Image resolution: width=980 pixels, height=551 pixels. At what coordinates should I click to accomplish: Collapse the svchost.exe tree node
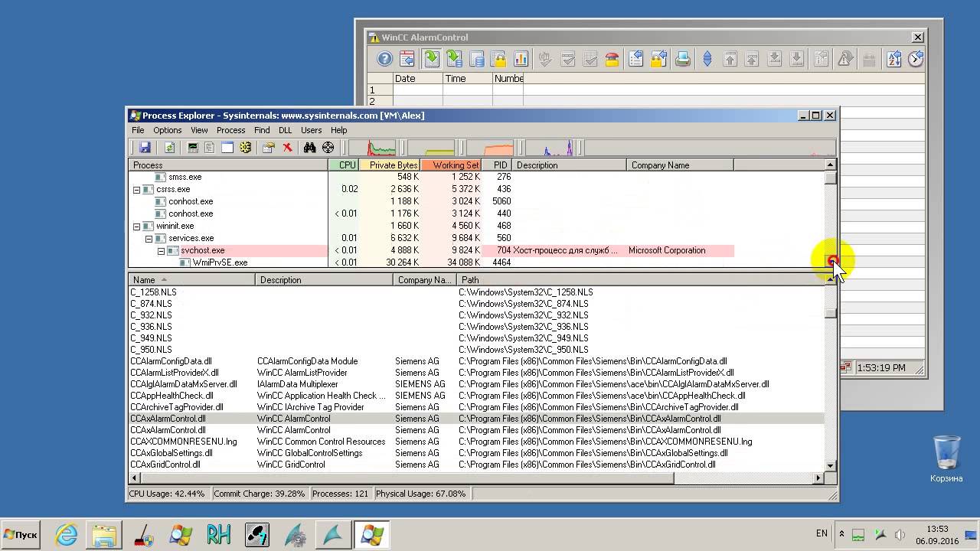click(x=162, y=250)
